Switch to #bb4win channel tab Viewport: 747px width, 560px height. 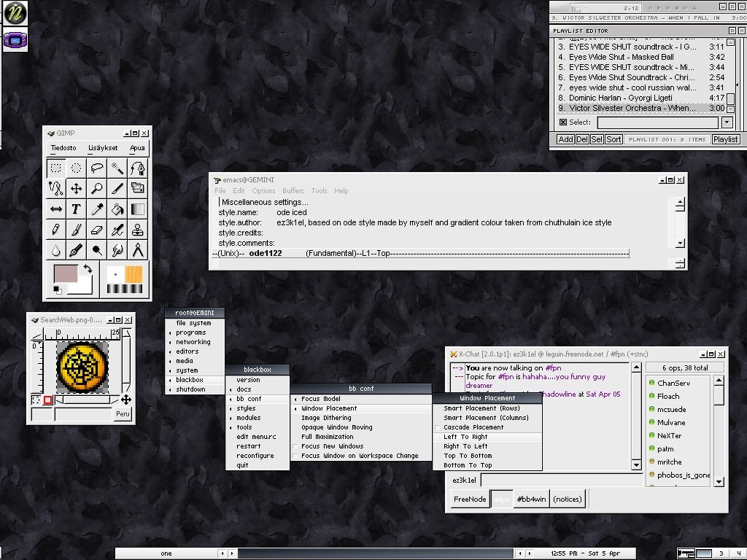click(531, 499)
